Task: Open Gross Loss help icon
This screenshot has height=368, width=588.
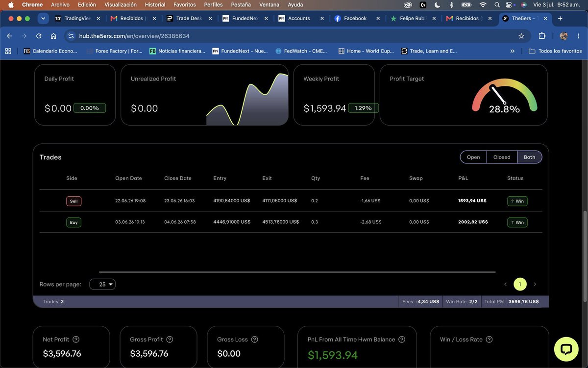Action: (254, 340)
